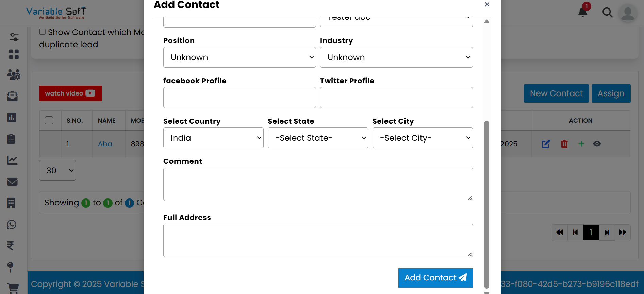
Task: Click the New Contact button
Action: 556,93
